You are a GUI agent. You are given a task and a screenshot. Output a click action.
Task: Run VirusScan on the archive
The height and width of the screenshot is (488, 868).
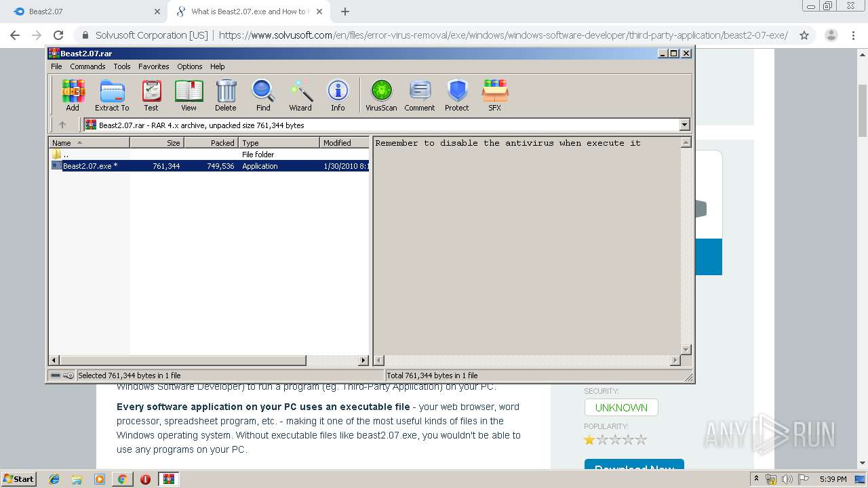pos(381,95)
